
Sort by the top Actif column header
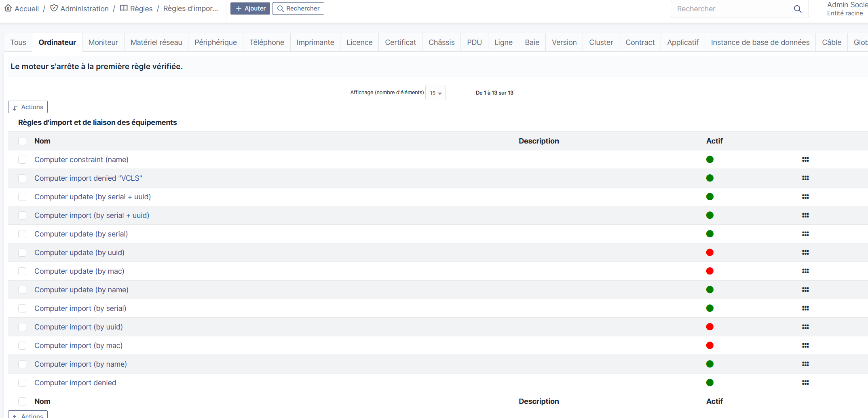[x=714, y=141]
